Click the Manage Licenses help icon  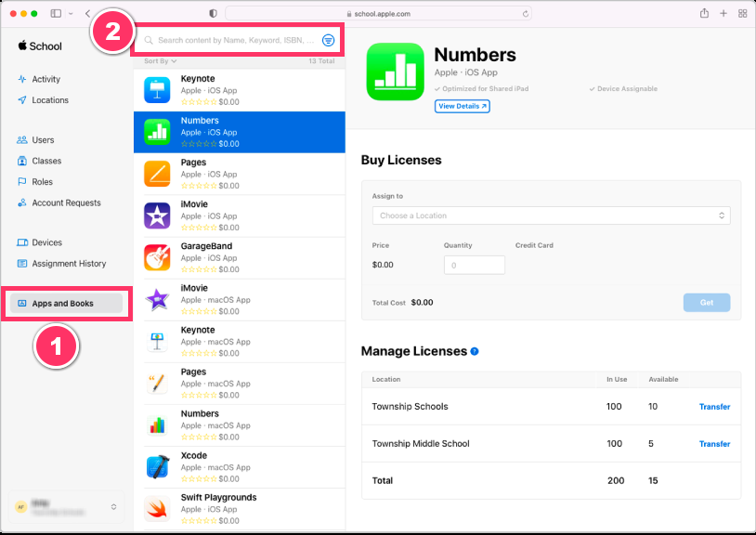475,351
